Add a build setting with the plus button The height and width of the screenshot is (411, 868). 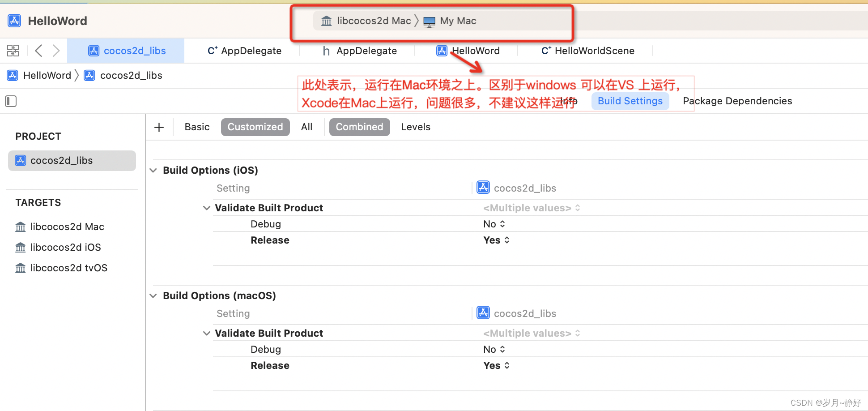(x=159, y=127)
